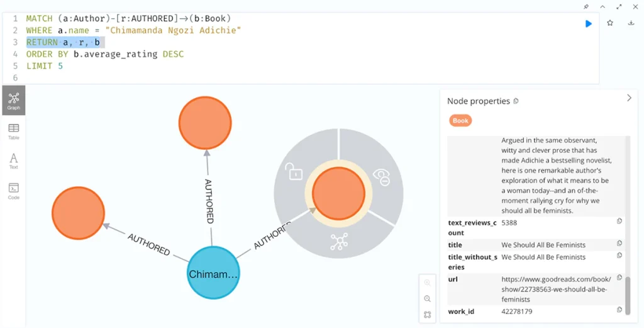
Task: Download the query results
Action: point(631,23)
